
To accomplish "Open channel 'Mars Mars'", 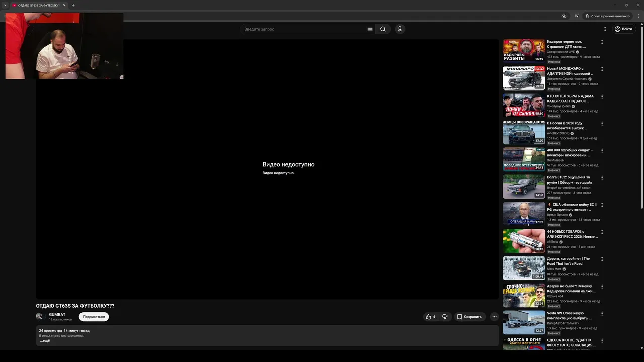I will tap(555, 269).
